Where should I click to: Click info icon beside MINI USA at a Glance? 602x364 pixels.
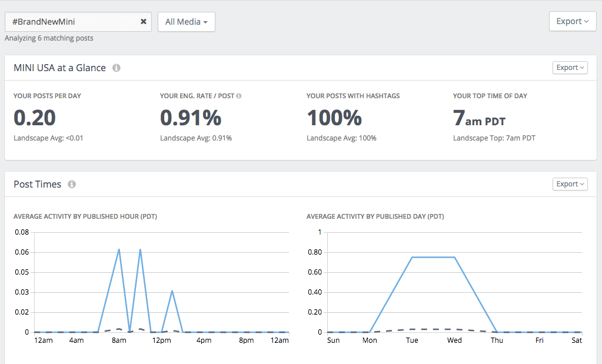pyautogui.click(x=117, y=68)
